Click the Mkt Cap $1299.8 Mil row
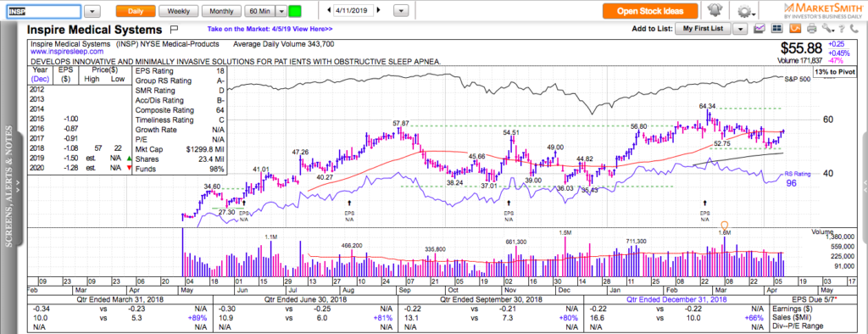 coord(180,149)
